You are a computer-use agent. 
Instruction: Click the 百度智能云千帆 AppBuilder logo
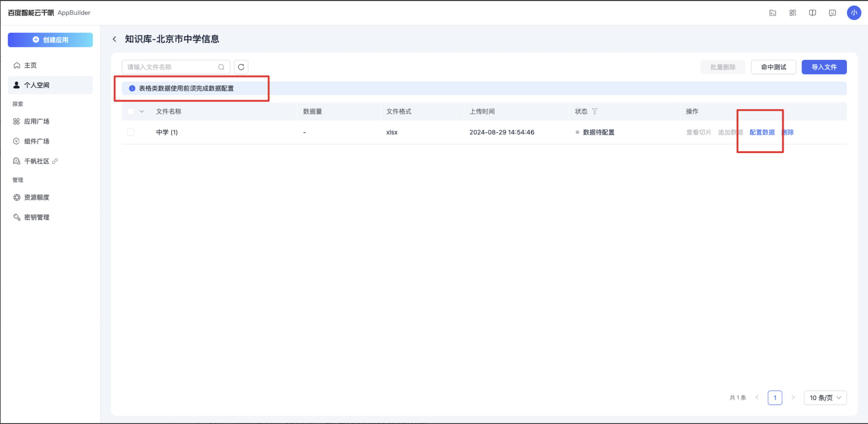[x=49, y=13]
